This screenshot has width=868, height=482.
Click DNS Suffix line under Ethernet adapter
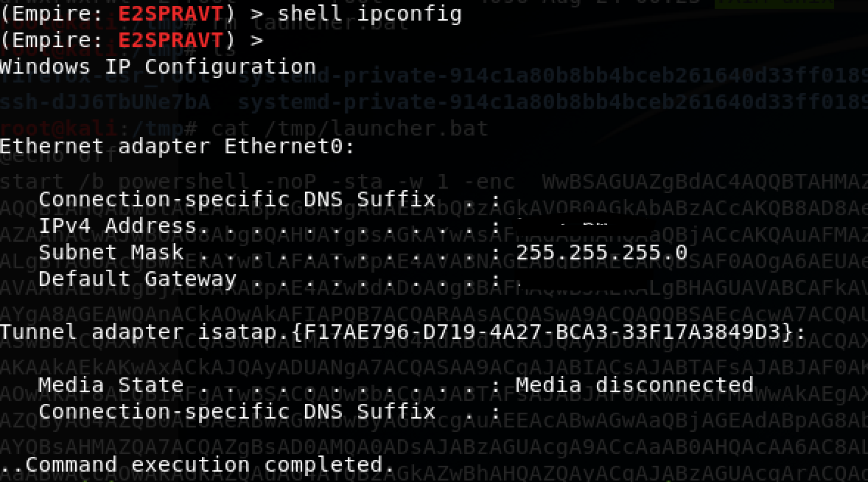pyautogui.click(x=236, y=199)
